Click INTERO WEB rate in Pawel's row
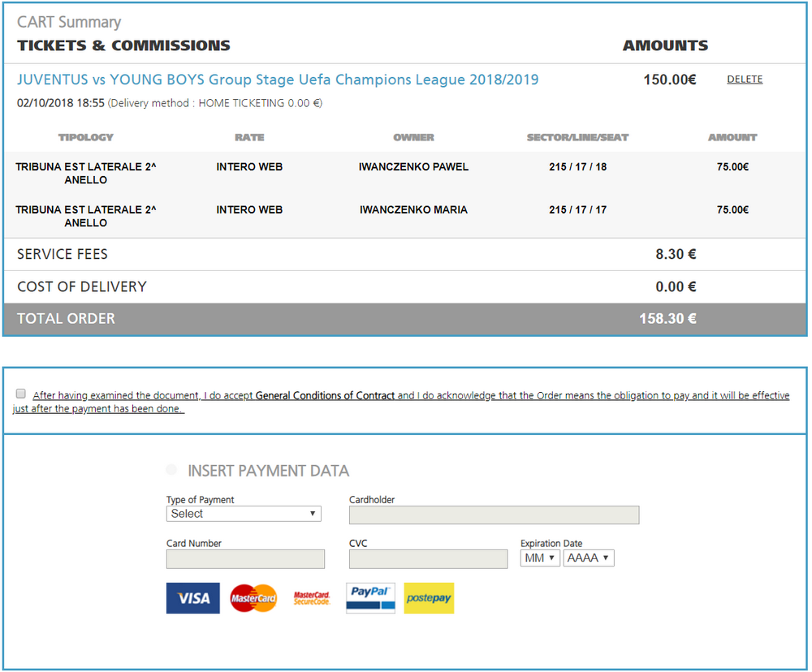 (249, 166)
